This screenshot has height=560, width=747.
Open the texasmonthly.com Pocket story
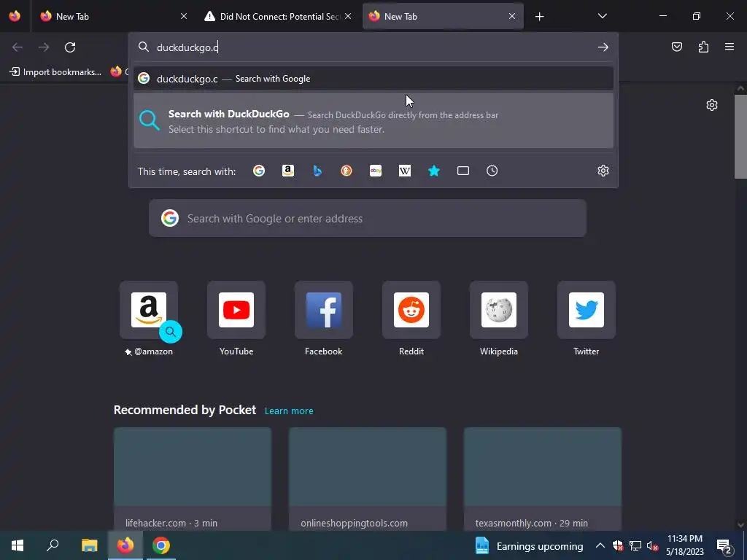click(543, 479)
